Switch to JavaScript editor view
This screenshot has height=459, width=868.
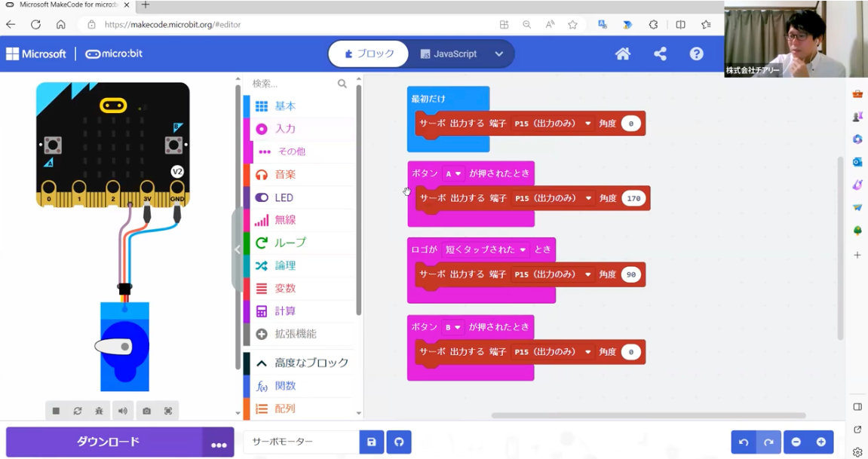[449, 54]
